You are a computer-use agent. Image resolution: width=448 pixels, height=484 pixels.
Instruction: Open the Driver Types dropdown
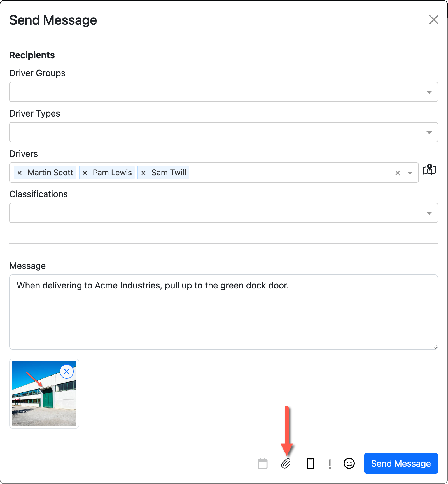(x=429, y=132)
